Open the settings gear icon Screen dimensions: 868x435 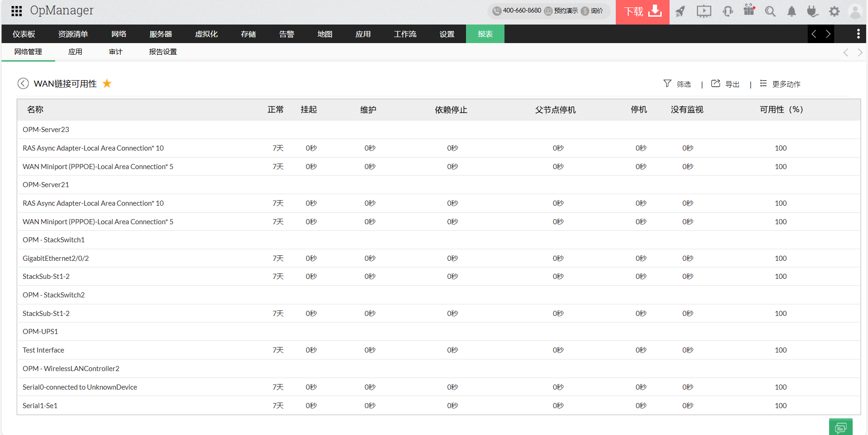[x=834, y=11]
